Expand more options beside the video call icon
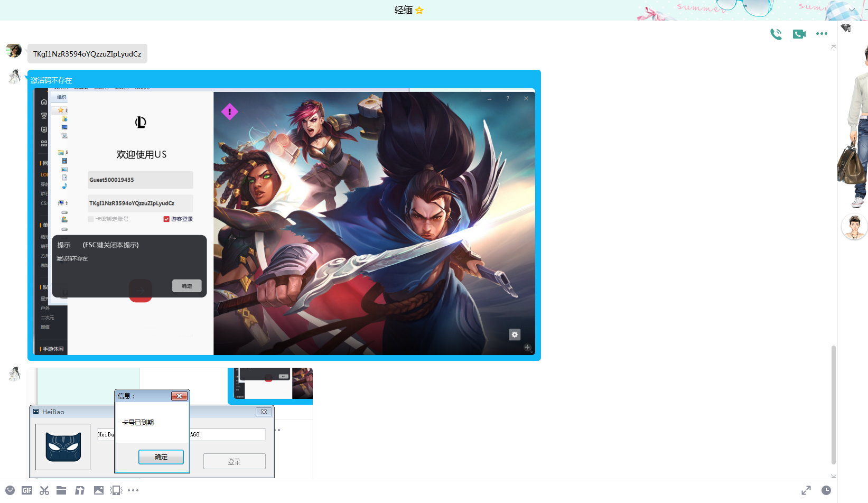The image size is (868, 503). point(822,34)
